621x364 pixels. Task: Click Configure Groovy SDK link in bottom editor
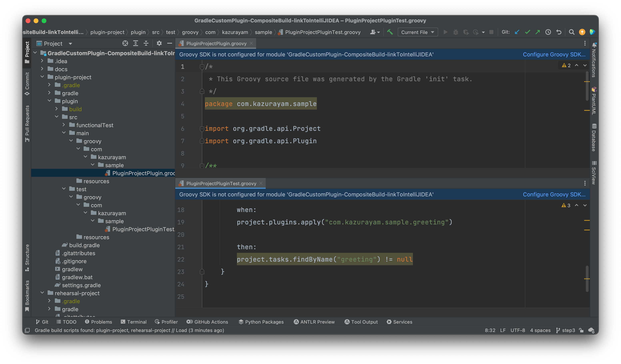[554, 194]
